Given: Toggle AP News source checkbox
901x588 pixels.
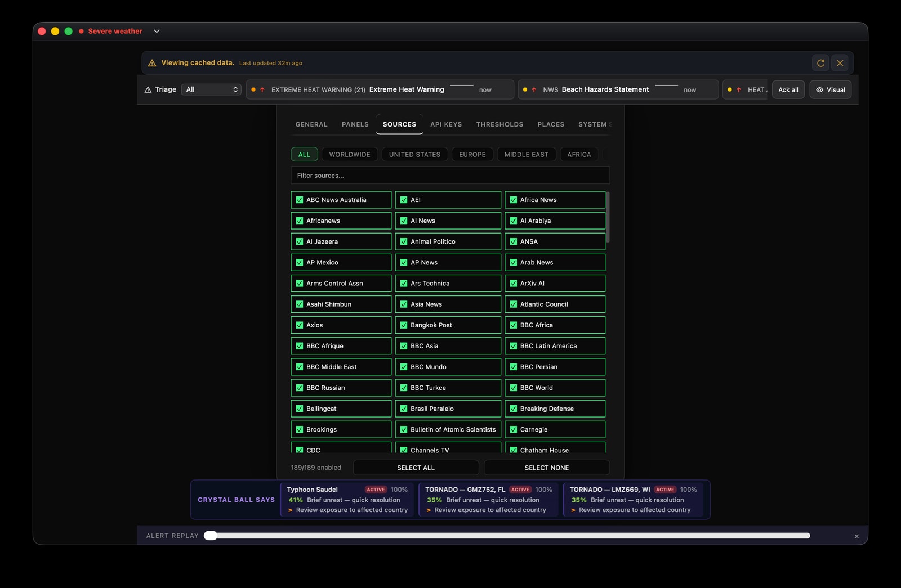Looking at the screenshot, I should (x=404, y=262).
